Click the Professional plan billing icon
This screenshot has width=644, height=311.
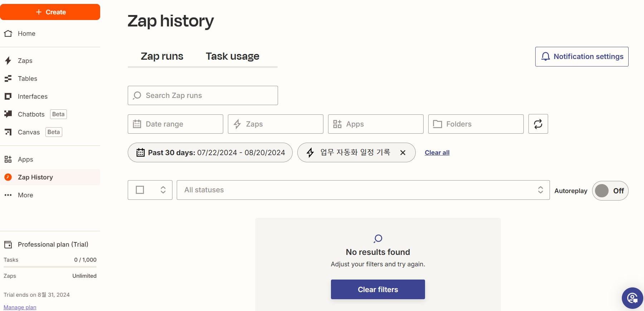pos(8,245)
